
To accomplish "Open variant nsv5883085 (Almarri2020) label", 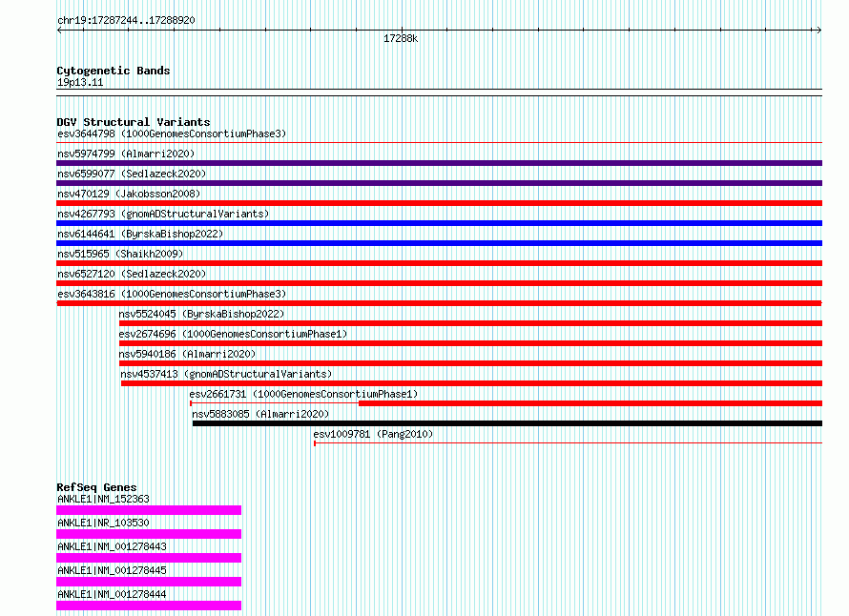I will tap(260, 414).
